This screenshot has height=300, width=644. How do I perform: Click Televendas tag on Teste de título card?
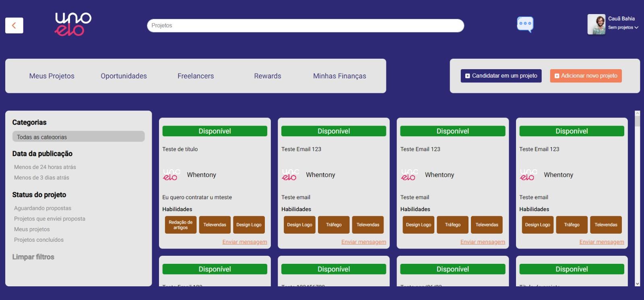[x=215, y=225]
